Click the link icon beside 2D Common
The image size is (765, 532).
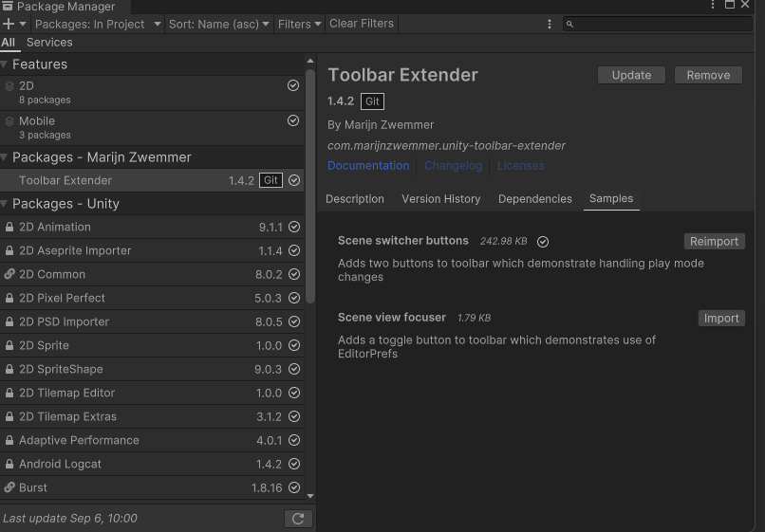[x=9, y=274]
